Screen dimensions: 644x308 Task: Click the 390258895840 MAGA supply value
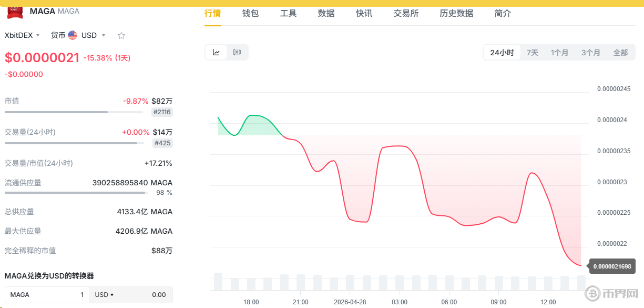coord(132,183)
